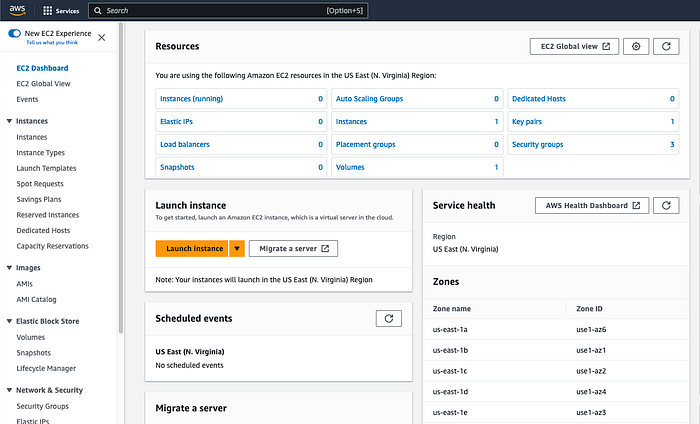
Task: Open Instances under the Instances section in the sidebar
Action: pos(32,137)
